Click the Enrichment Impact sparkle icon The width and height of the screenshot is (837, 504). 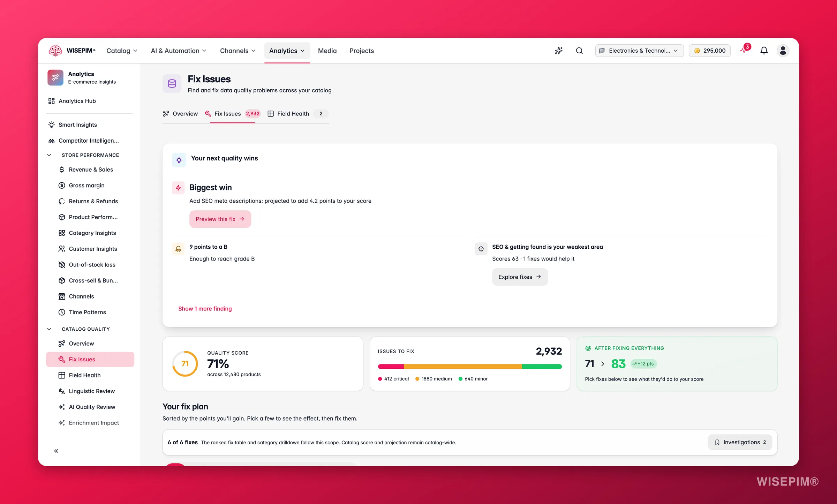(62, 423)
